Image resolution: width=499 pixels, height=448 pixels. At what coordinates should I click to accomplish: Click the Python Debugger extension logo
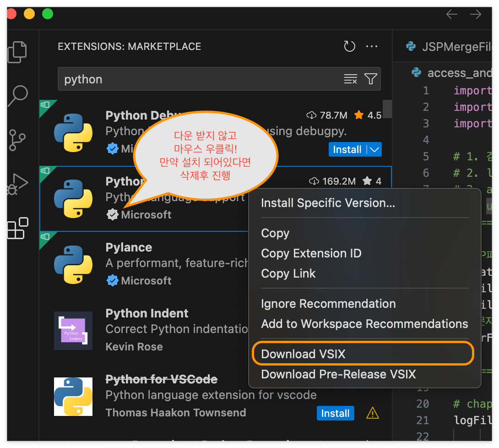click(73, 133)
